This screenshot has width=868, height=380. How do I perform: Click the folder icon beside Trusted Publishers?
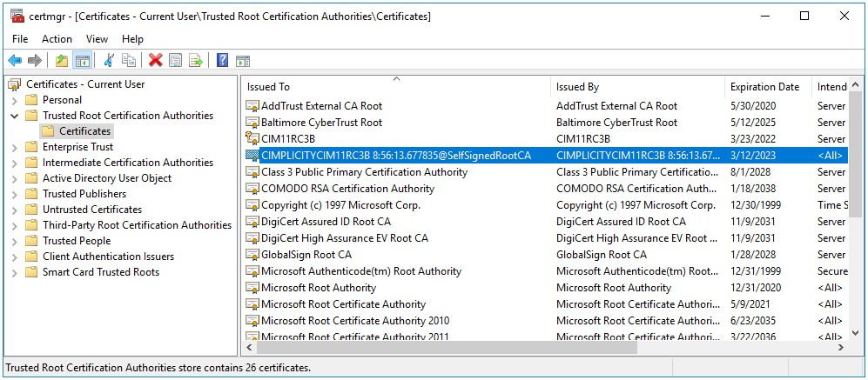click(31, 194)
